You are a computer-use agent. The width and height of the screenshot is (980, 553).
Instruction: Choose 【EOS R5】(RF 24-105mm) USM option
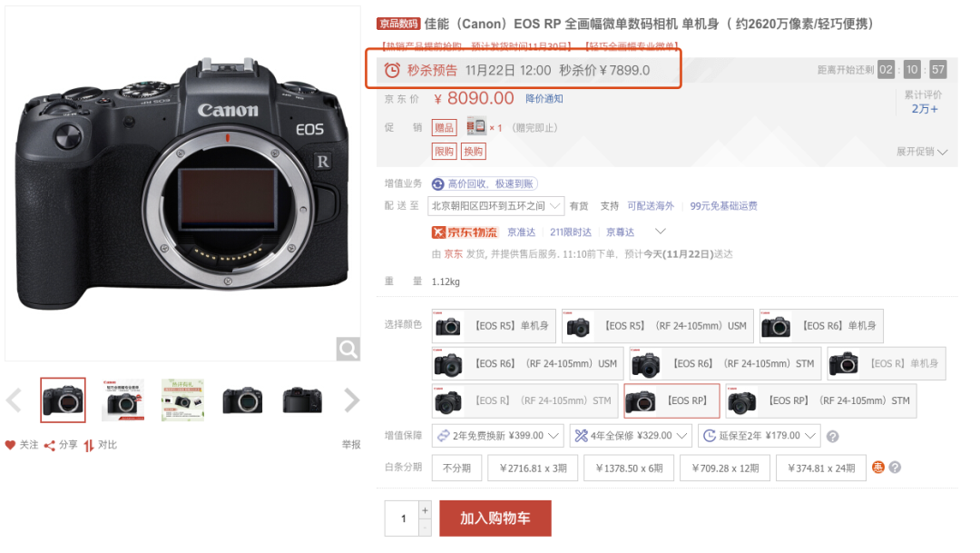(x=657, y=326)
